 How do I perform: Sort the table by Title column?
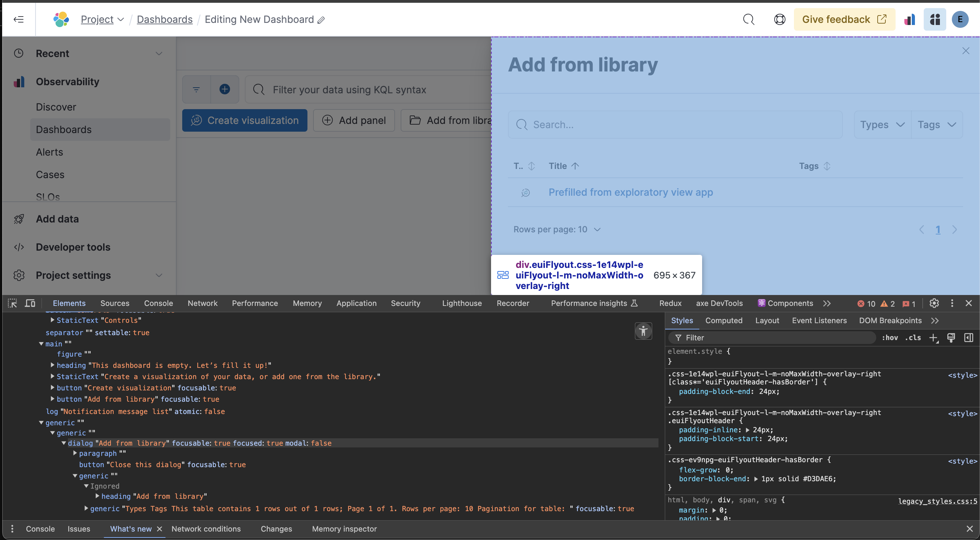(x=564, y=166)
